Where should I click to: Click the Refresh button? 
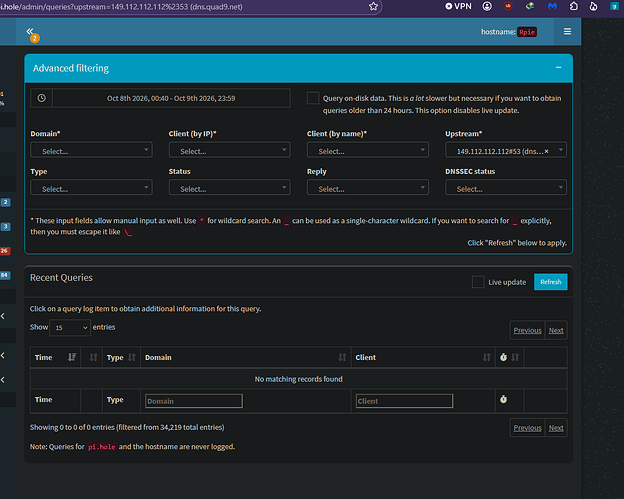pos(550,282)
